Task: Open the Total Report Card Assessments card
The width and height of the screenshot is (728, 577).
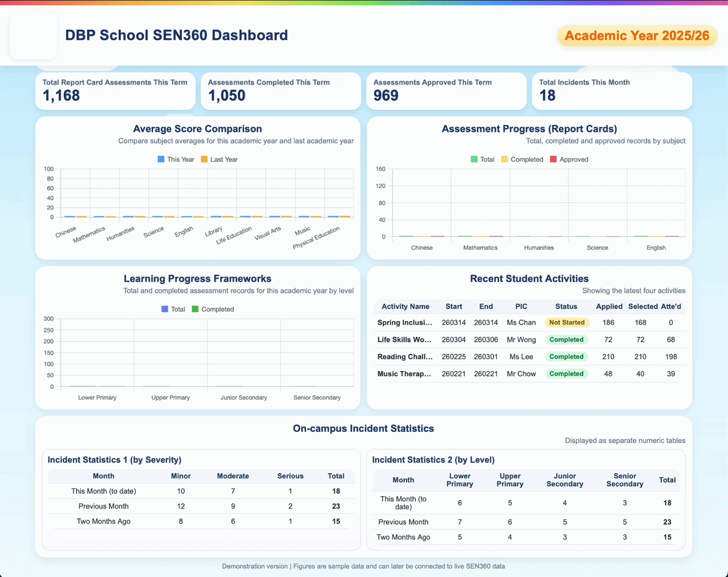Action: pos(115,90)
